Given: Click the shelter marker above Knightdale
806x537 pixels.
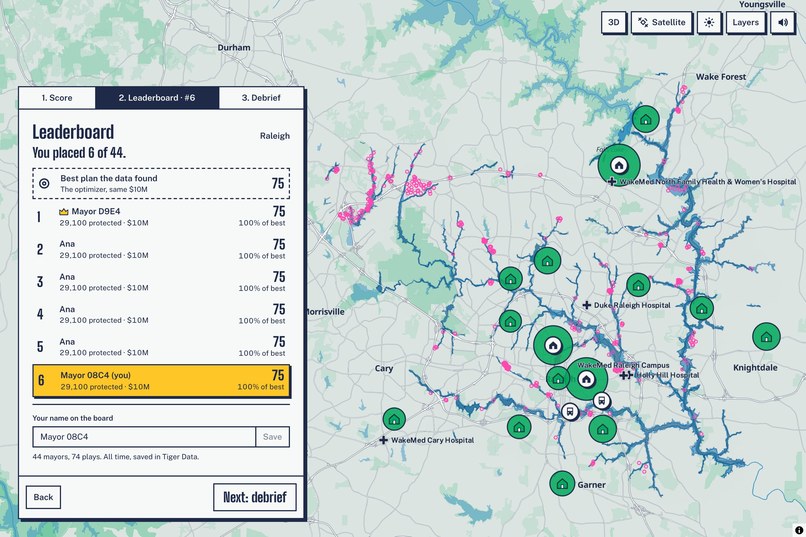Looking at the screenshot, I should click(x=766, y=337).
